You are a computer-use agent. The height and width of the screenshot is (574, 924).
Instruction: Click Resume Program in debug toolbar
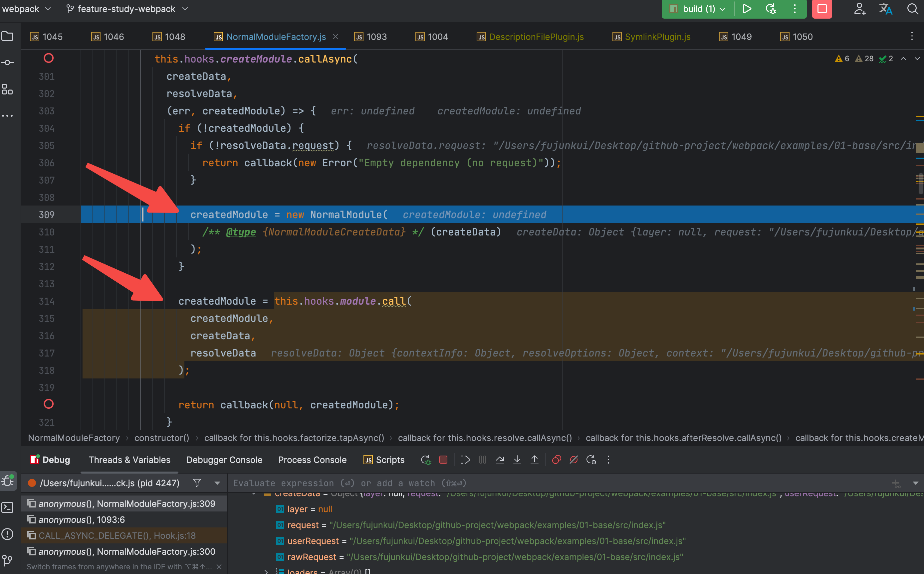(x=465, y=460)
